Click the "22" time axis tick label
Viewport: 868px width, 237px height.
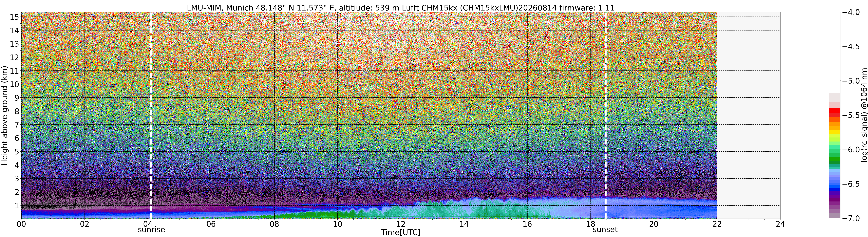click(717, 224)
